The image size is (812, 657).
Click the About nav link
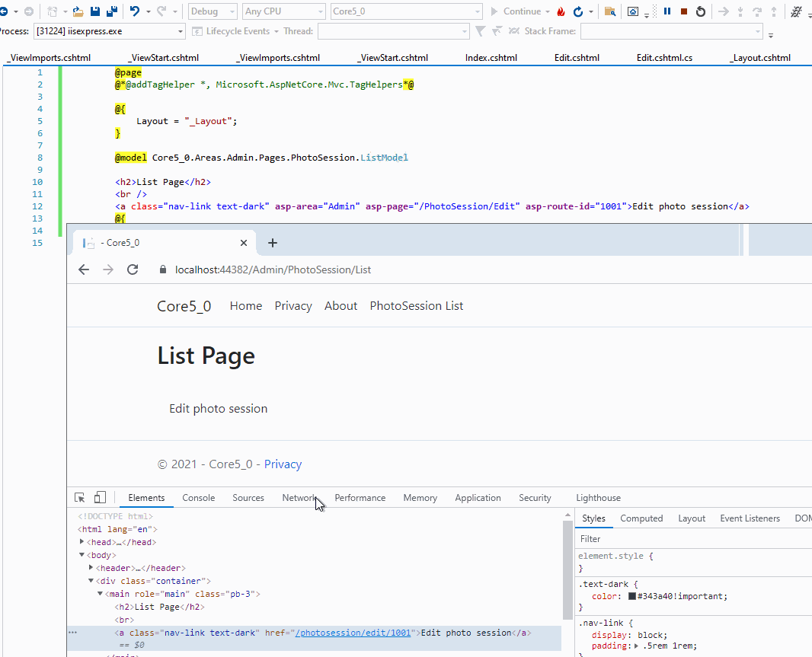340,306
